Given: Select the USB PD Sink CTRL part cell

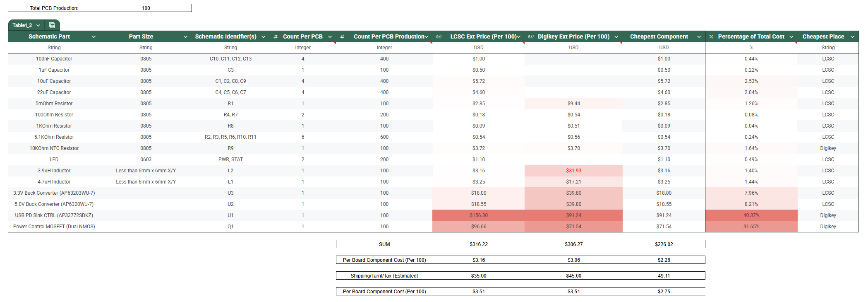Looking at the screenshot, I should (x=54, y=215).
